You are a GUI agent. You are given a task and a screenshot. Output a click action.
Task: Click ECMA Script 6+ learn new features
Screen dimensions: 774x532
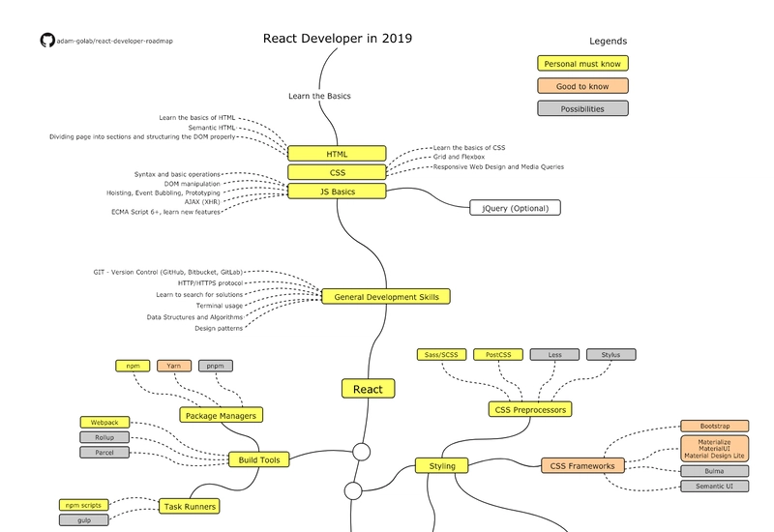165,212
